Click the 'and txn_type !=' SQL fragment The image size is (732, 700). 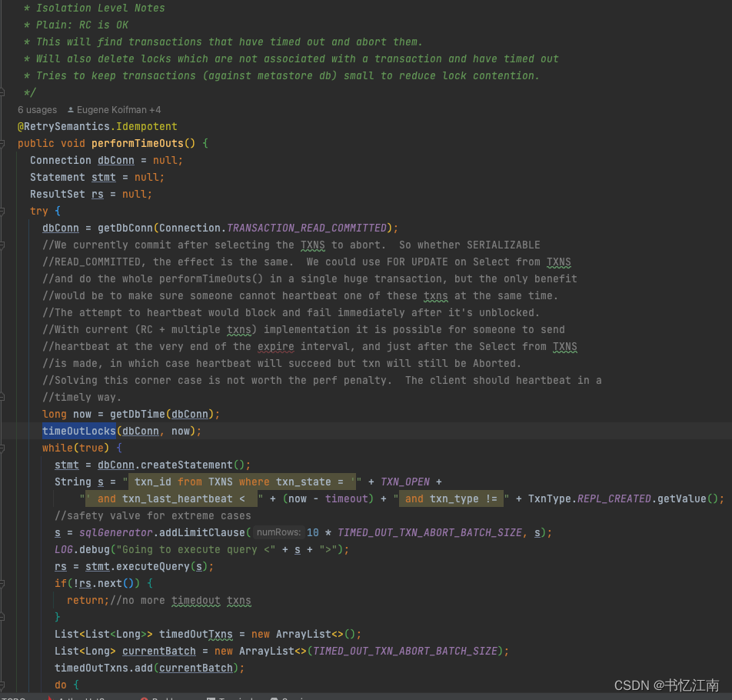pos(451,498)
